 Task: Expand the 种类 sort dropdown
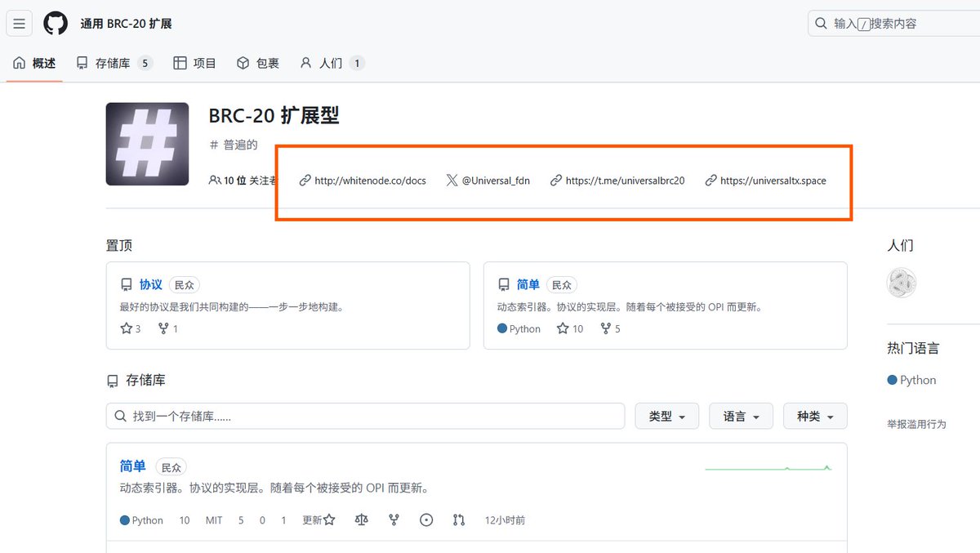coord(815,416)
